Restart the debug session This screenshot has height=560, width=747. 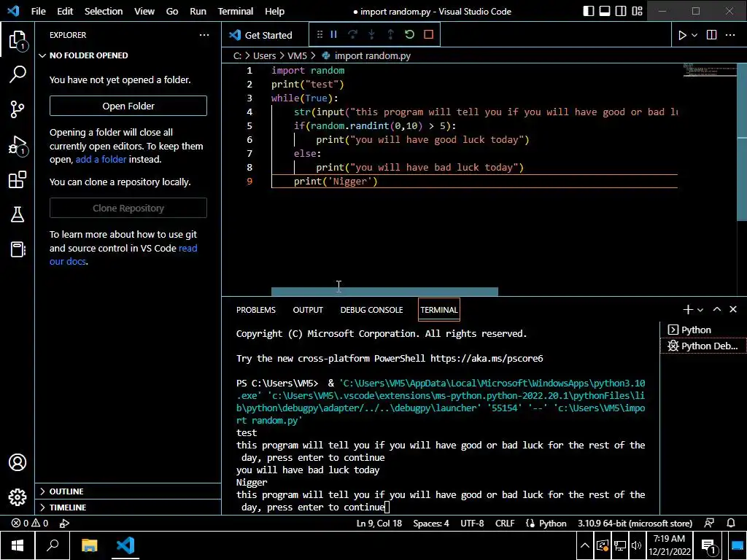point(409,34)
